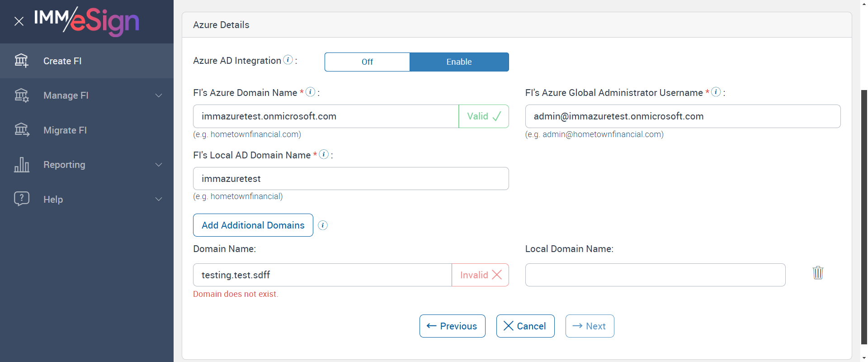Open the Create FI menu item
868x362 pixels.
pyautogui.click(x=62, y=61)
